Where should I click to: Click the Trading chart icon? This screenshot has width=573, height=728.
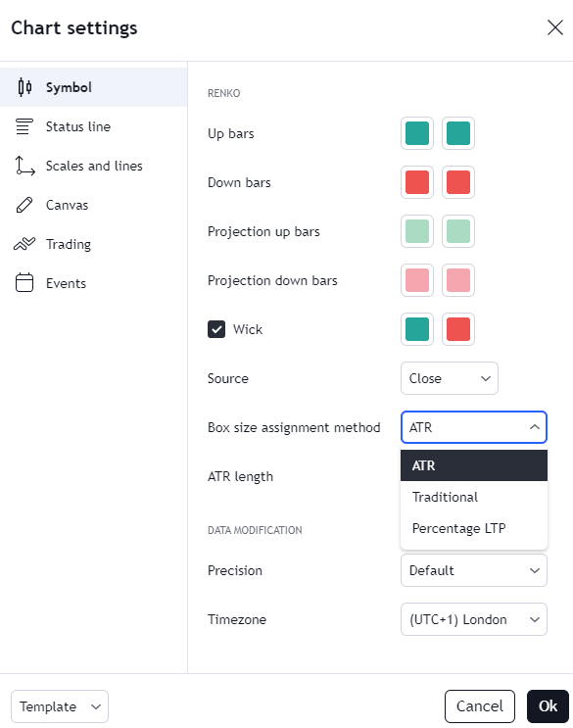pyautogui.click(x=24, y=244)
